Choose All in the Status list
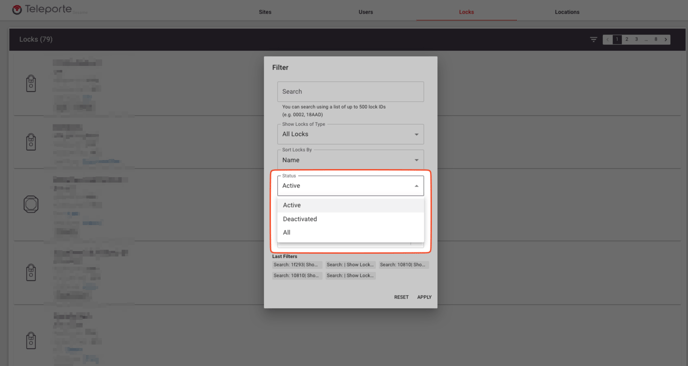The height and width of the screenshot is (366, 688). 351,232
